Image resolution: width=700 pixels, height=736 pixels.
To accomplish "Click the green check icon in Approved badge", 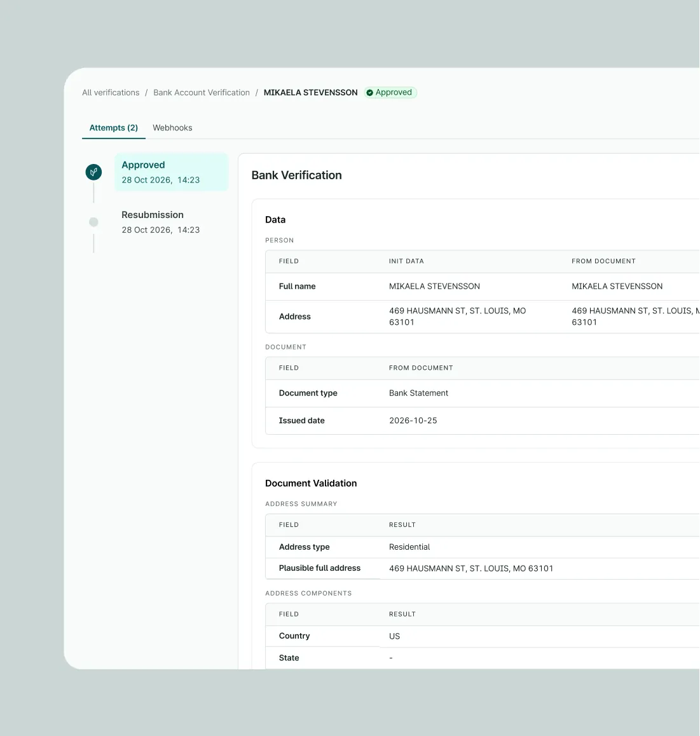I will 370,93.
